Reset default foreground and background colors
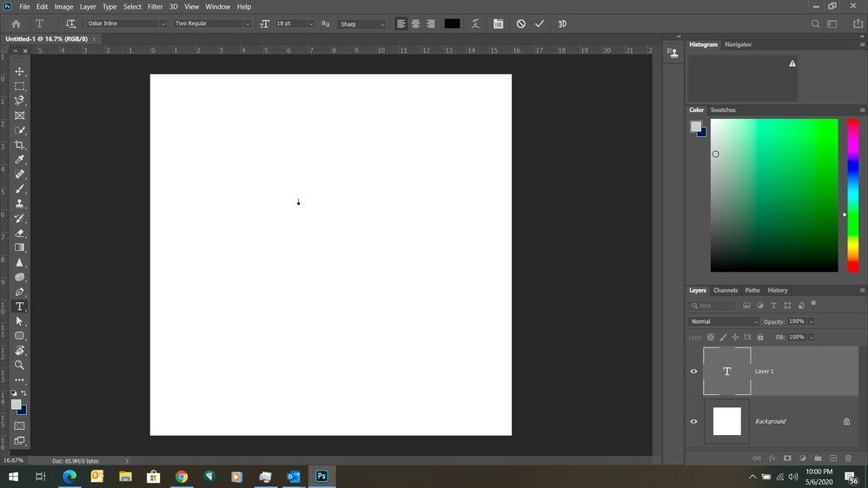868x488 pixels. [14, 392]
